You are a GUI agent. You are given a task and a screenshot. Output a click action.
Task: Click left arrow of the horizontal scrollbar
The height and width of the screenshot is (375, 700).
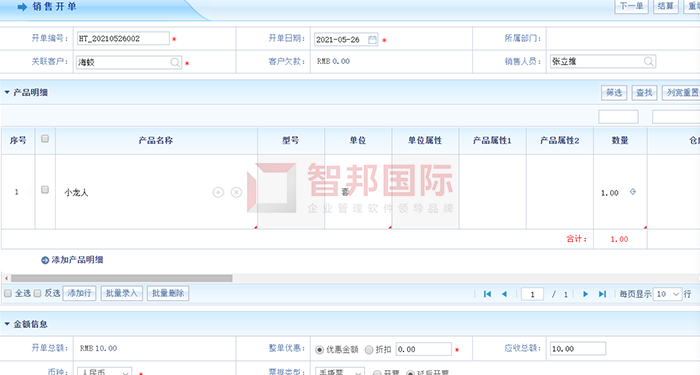click(x=6, y=278)
